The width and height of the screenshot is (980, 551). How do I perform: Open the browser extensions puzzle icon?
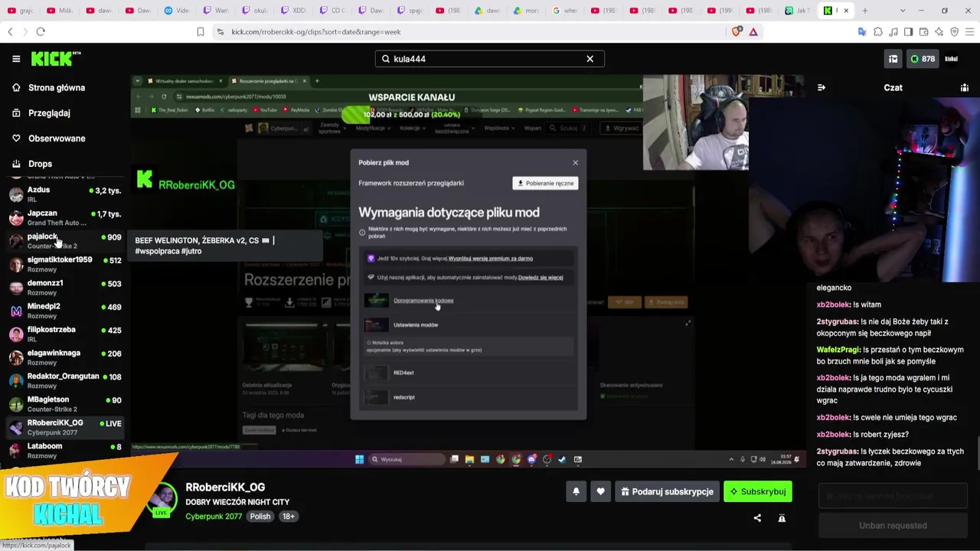[878, 32]
